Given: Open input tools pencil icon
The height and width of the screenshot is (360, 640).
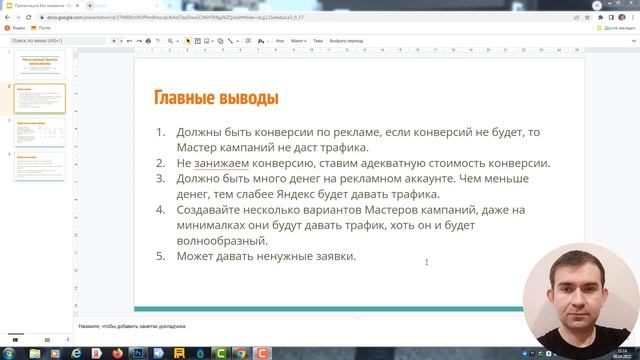Looking at the screenshot, I should click(261, 41).
